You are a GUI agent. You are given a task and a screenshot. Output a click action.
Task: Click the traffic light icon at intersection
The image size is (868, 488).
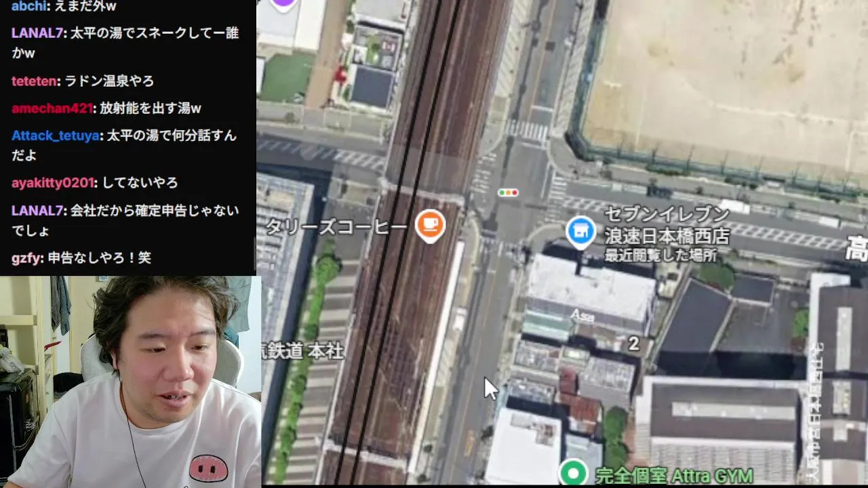click(507, 192)
